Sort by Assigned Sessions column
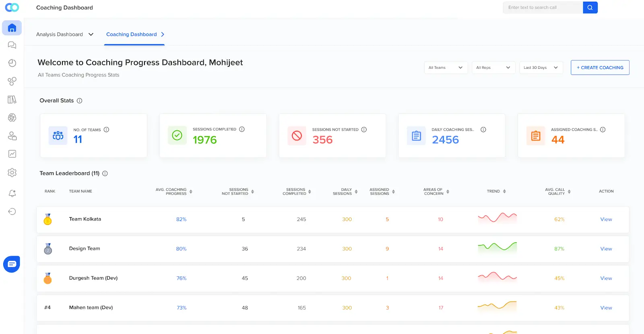Screen dimensions: 644x334 tap(393, 192)
